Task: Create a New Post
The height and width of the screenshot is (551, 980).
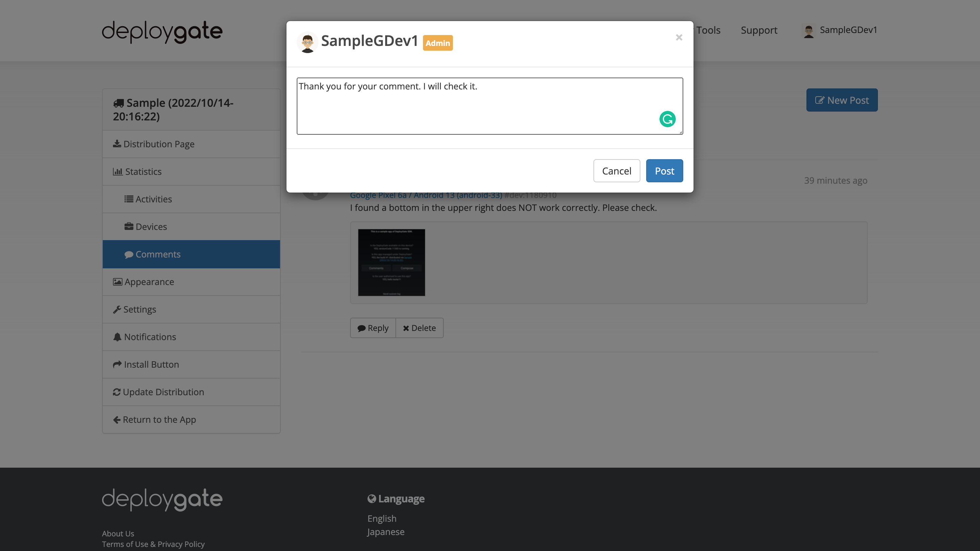Action: (x=842, y=100)
